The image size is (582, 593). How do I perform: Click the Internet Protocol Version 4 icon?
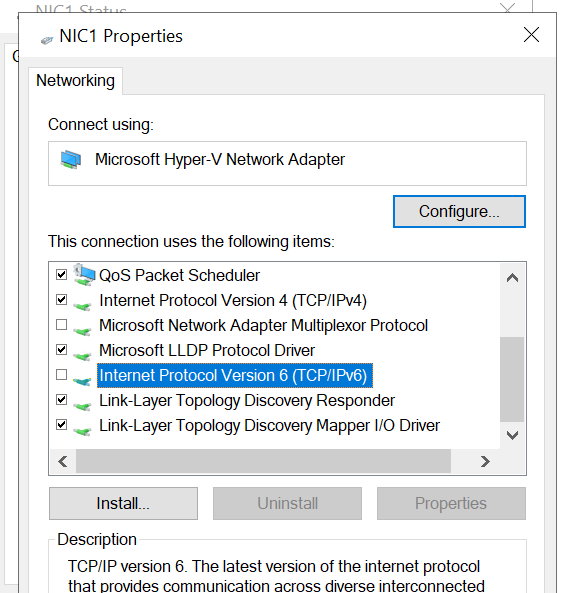click(82, 305)
